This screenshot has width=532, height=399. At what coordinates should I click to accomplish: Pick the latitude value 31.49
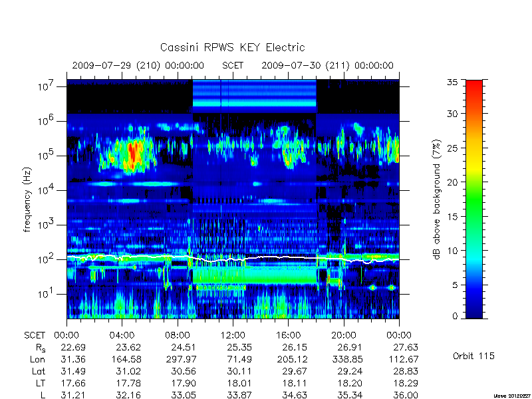73,371
